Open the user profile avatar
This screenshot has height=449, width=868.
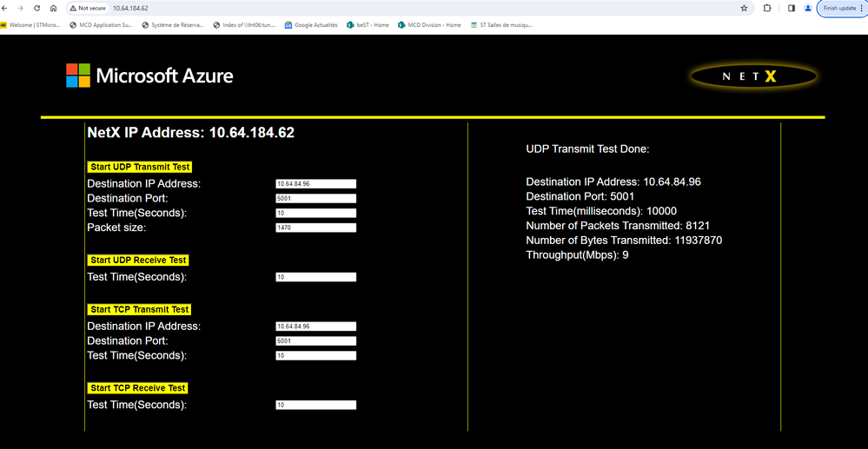point(808,9)
